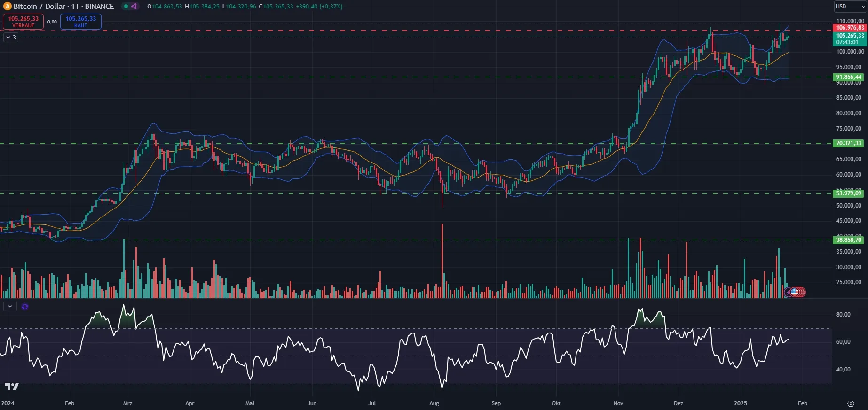Click the 60.000,00 price axis label
The height and width of the screenshot is (410, 868).
[849, 174]
